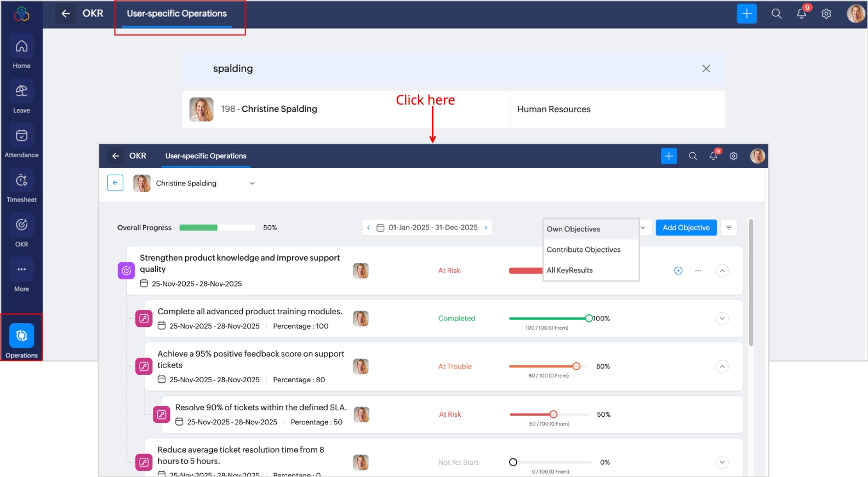Image resolution: width=868 pixels, height=477 pixels.
Task: Select 198 - Christine Spalding search result
Action: pos(346,110)
